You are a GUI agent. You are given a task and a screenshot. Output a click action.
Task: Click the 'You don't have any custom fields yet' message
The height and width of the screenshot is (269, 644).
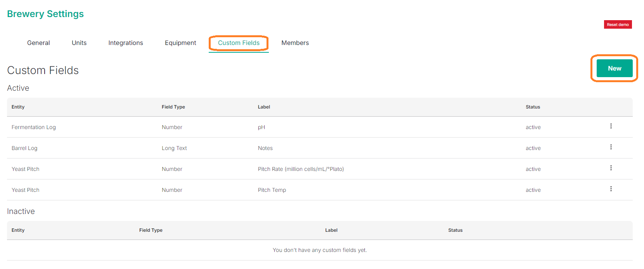[320, 250]
